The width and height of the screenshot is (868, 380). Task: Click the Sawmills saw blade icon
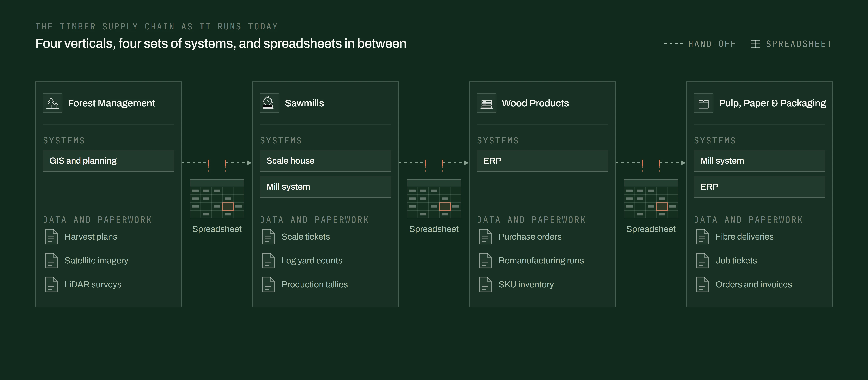270,103
